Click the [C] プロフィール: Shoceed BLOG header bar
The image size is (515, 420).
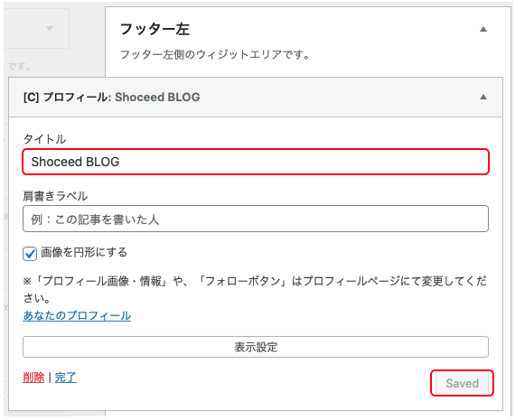point(256,97)
